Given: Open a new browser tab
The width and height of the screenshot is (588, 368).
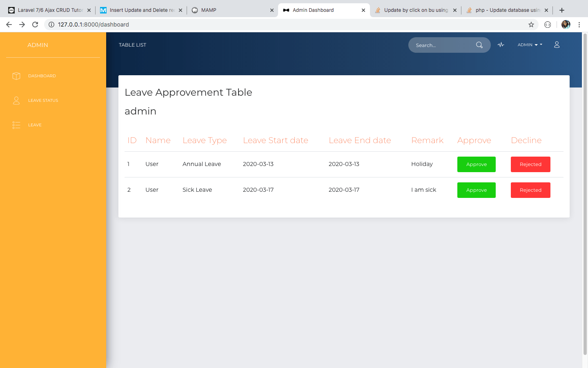Looking at the screenshot, I should click(x=562, y=10).
